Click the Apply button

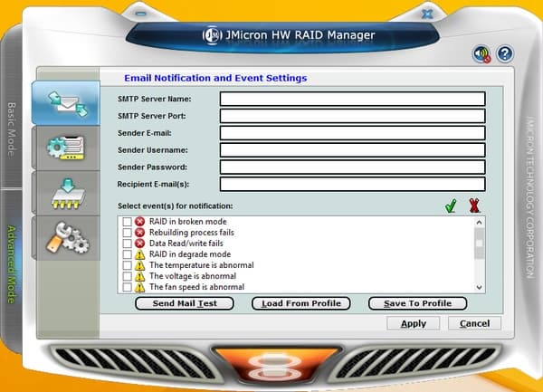(x=414, y=323)
